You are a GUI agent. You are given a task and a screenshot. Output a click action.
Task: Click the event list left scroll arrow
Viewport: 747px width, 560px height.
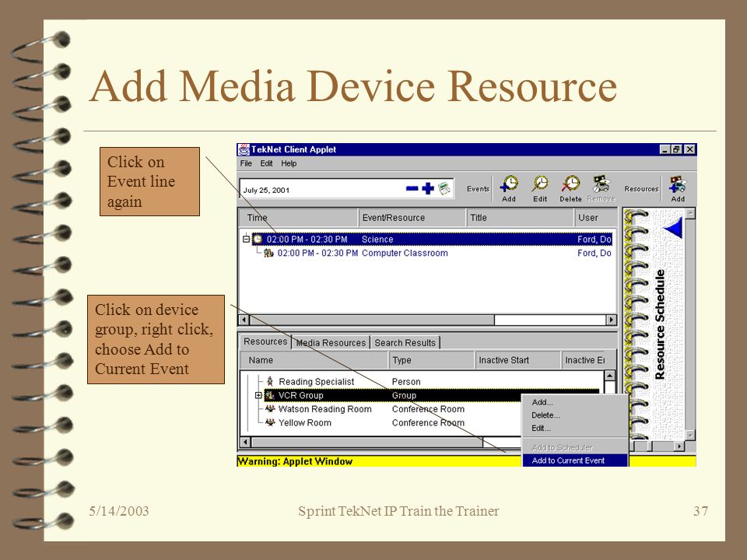[244, 320]
